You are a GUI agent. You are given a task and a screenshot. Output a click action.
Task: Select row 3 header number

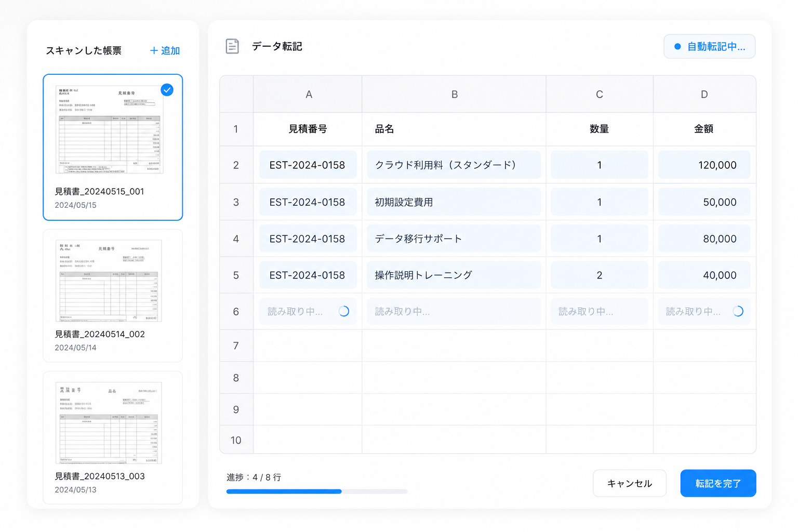236,202
